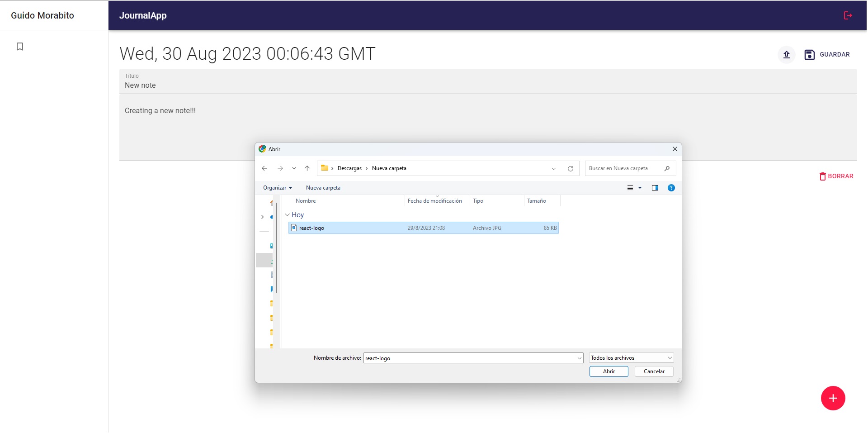Screen dimensions: 868x433
Task: Go up one folder level
Action: click(x=307, y=168)
